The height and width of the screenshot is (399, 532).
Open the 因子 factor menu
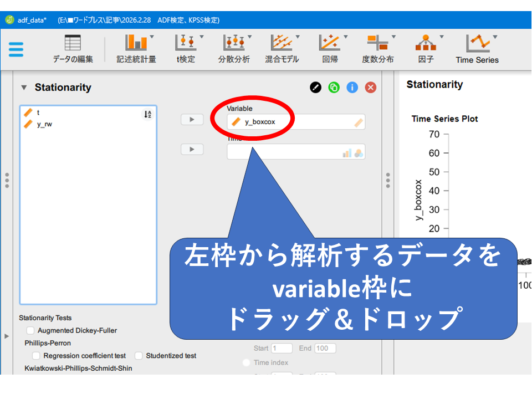point(426,49)
